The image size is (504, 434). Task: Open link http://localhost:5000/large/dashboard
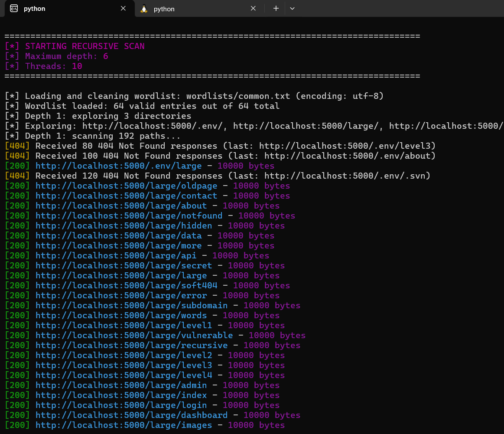131,415
